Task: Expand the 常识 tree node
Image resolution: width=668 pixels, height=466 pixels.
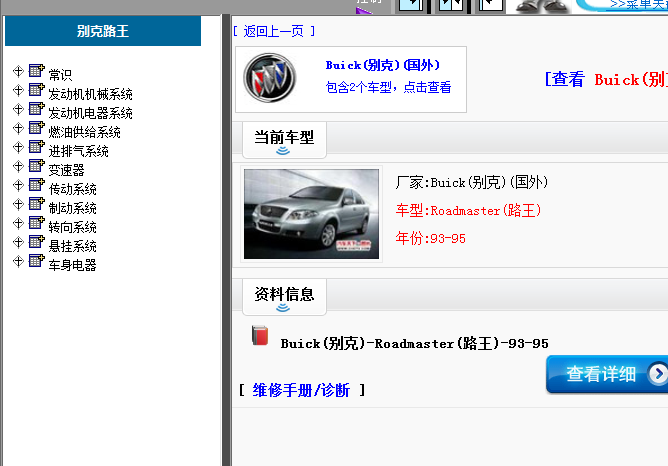Action: 18,71
